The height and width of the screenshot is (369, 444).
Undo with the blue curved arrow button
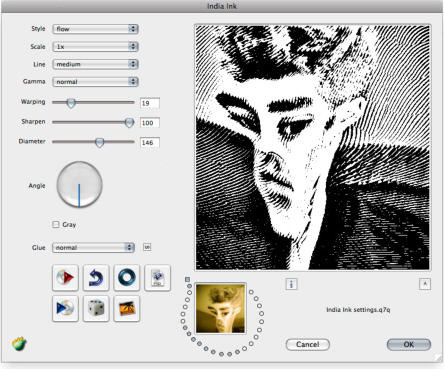pos(96,278)
